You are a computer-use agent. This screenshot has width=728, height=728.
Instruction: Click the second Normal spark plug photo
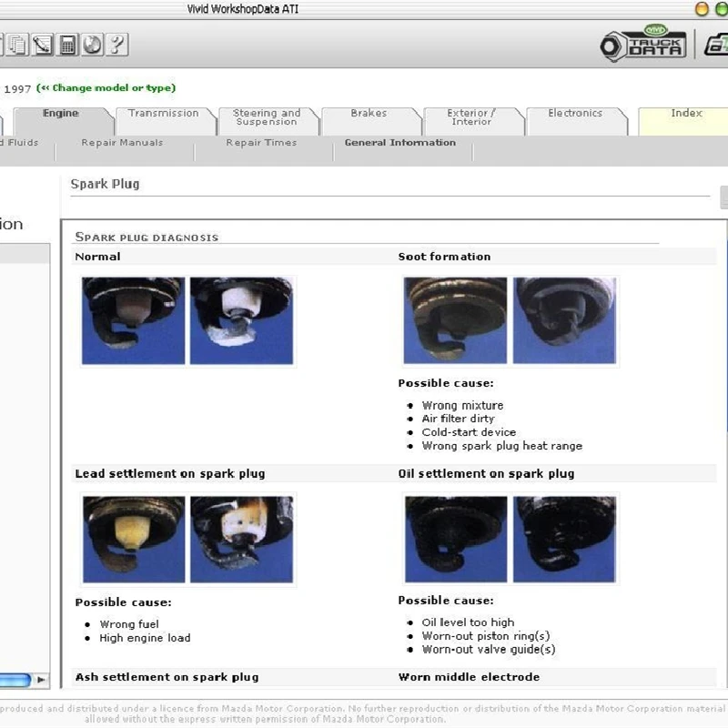click(241, 321)
